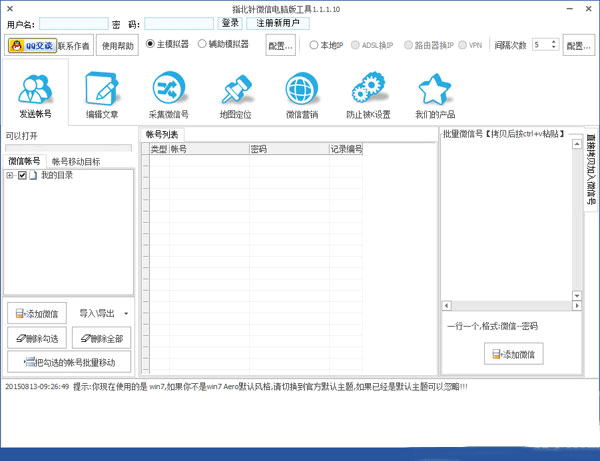The image size is (600, 461).
Task: Open the 防止被K设置 gears icon
Action: click(x=368, y=87)
